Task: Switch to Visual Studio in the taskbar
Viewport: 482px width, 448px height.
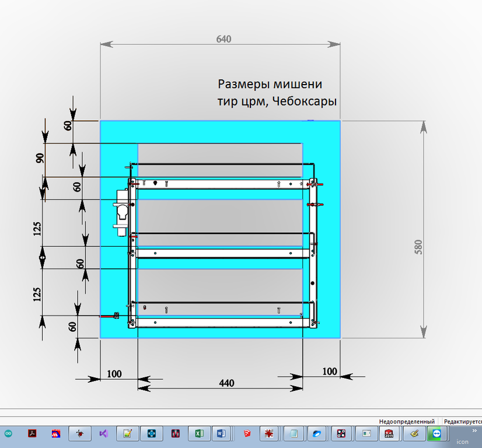Action: pos(103,433)
